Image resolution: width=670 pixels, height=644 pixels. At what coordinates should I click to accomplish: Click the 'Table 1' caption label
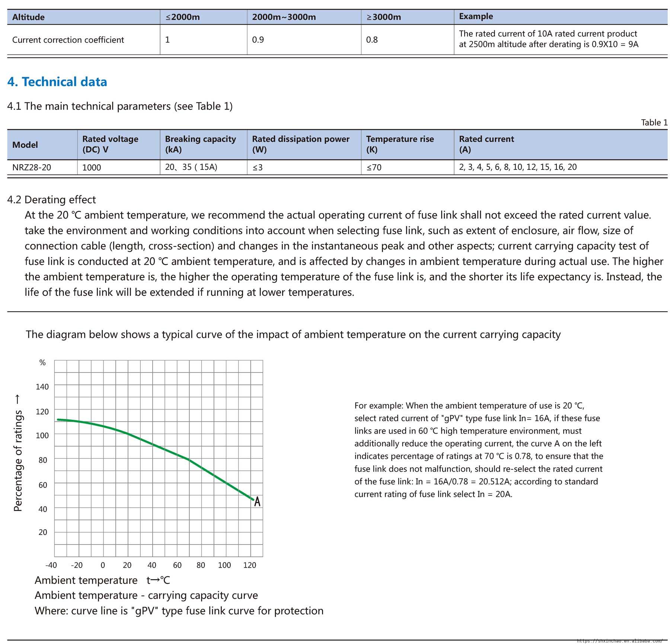(x=654, y=123)
